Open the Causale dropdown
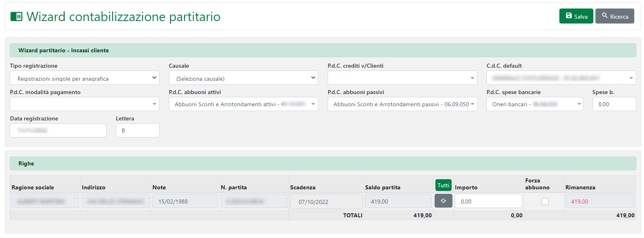Image resolution: width=644 pixels, height=238 pixels. [243, 78]
